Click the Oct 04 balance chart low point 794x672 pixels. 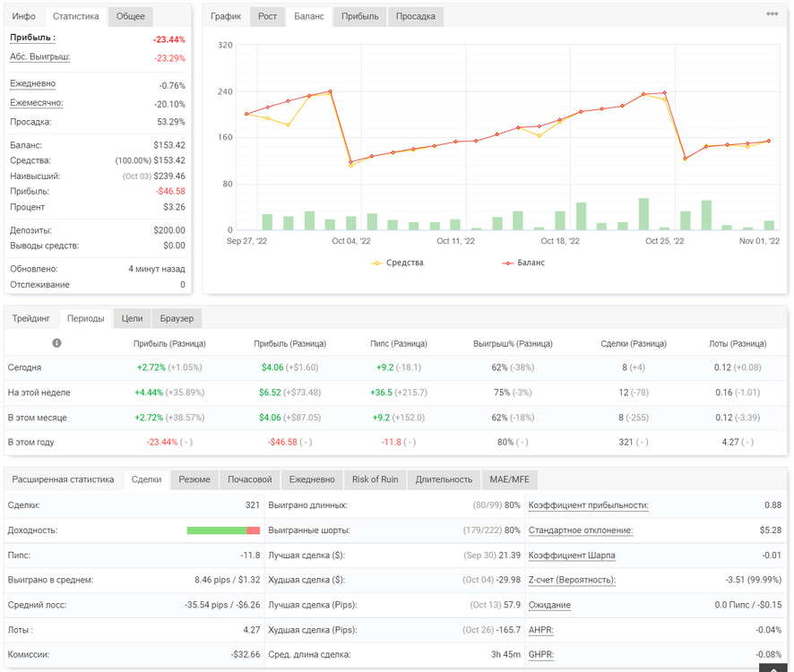tap(351, 162)
